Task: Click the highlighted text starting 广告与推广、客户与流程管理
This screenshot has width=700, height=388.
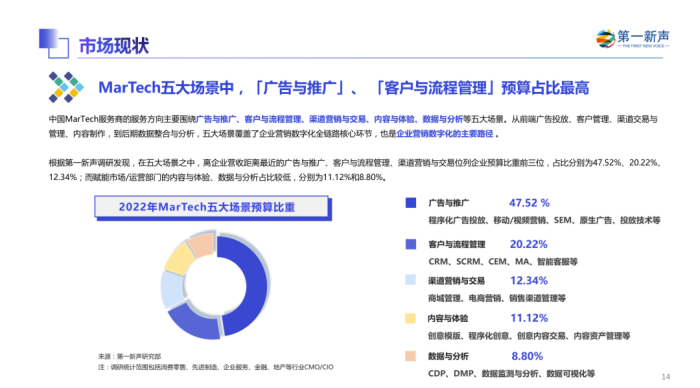Action: (x=329, y=119)
